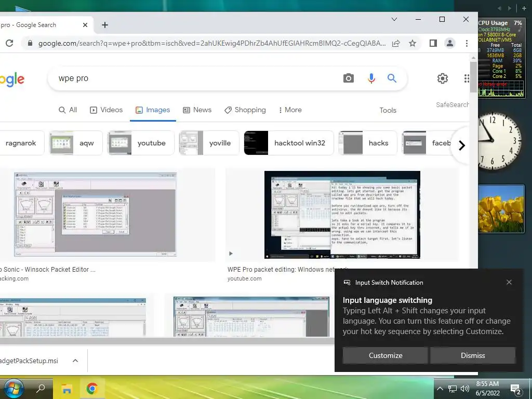
Task: Open the Google apps grid
Action: (467, 78)
